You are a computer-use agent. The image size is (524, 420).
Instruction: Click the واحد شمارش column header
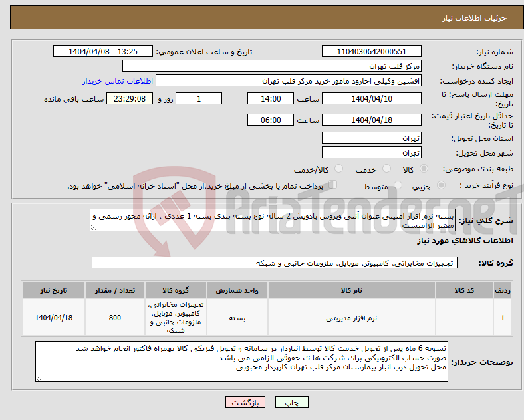(x=237, y=290)
